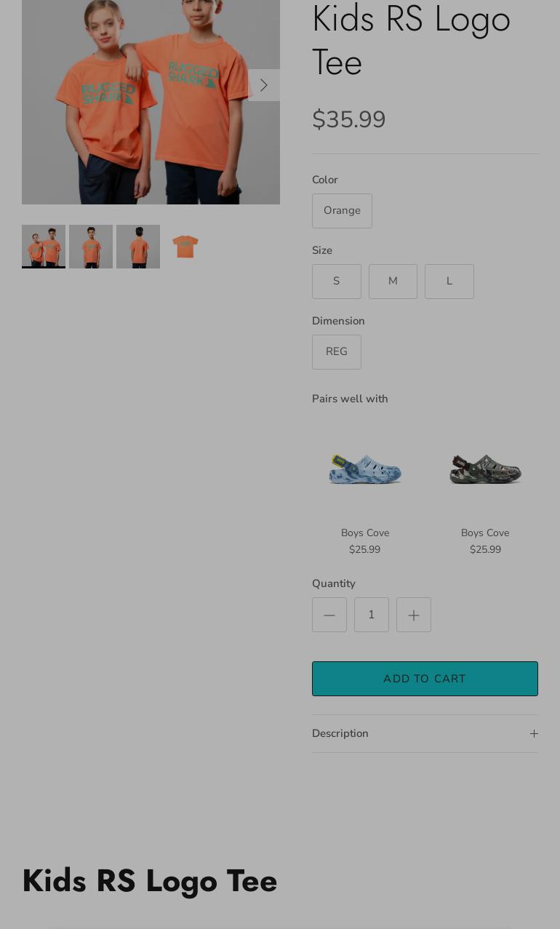The image size is (560, 929).
Task: Click the quantity input field
Action: [x=372, y=615]
